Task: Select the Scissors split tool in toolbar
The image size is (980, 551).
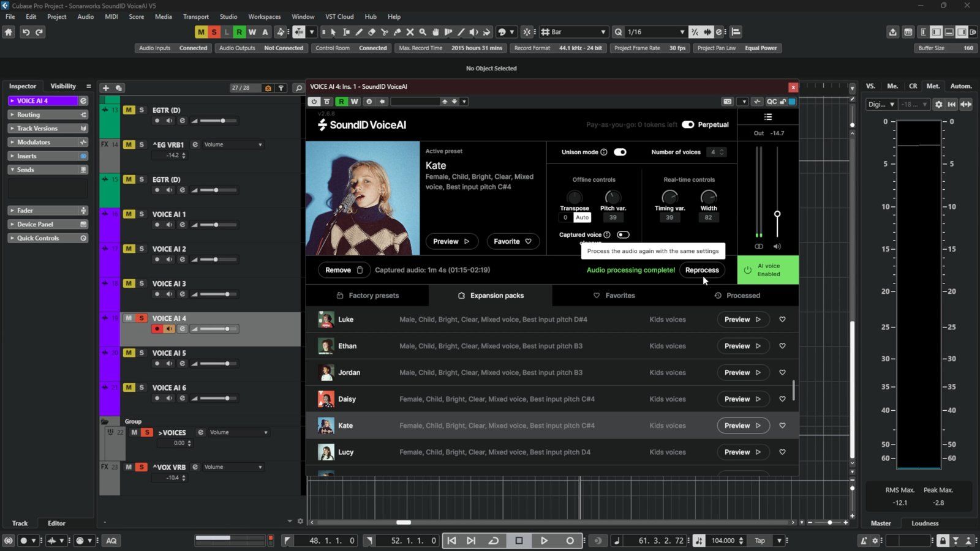Action: click(384, 32)
